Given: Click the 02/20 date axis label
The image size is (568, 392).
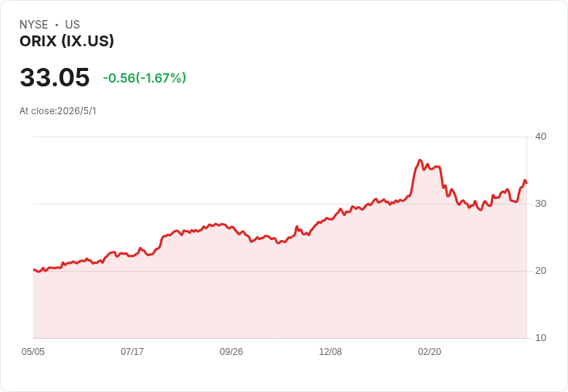Looking at the screenshot, I should pyautogui.click(x=430, y=352).
